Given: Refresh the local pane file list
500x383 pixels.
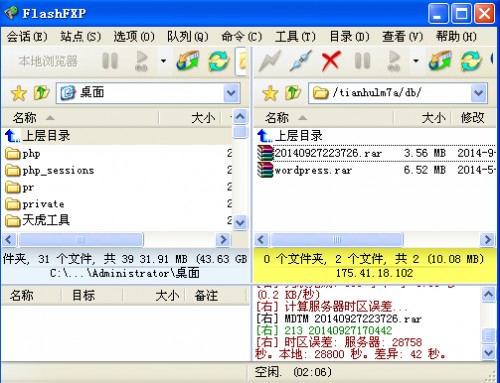Looking at the screenshot, I should 218,61.
